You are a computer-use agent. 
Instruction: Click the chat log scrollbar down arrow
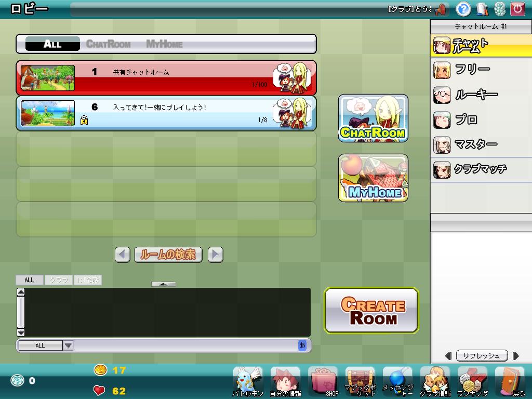21,332
